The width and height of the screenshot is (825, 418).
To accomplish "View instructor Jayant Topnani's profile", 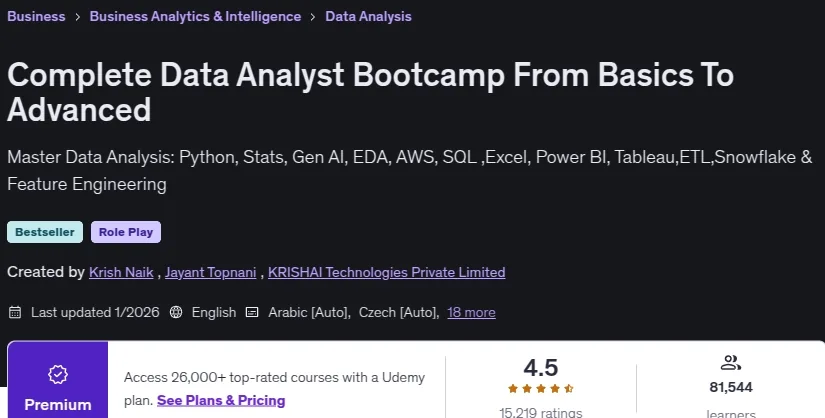I will click(x=210, y=272).
